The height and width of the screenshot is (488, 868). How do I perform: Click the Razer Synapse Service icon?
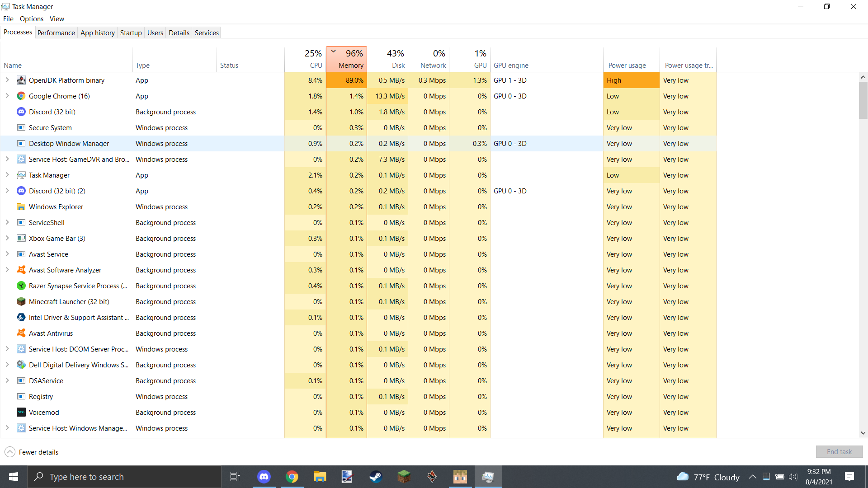point(21,286)
